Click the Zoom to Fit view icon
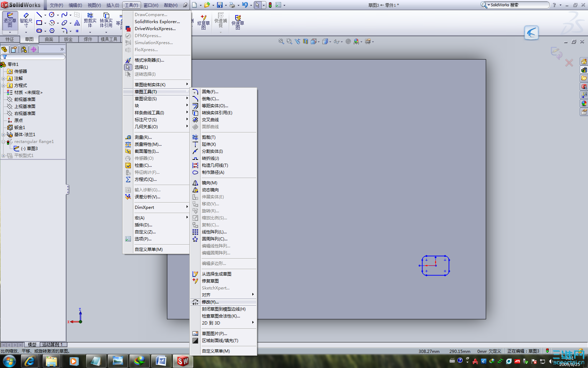This screenshot has width=588, height=368. 281,41
